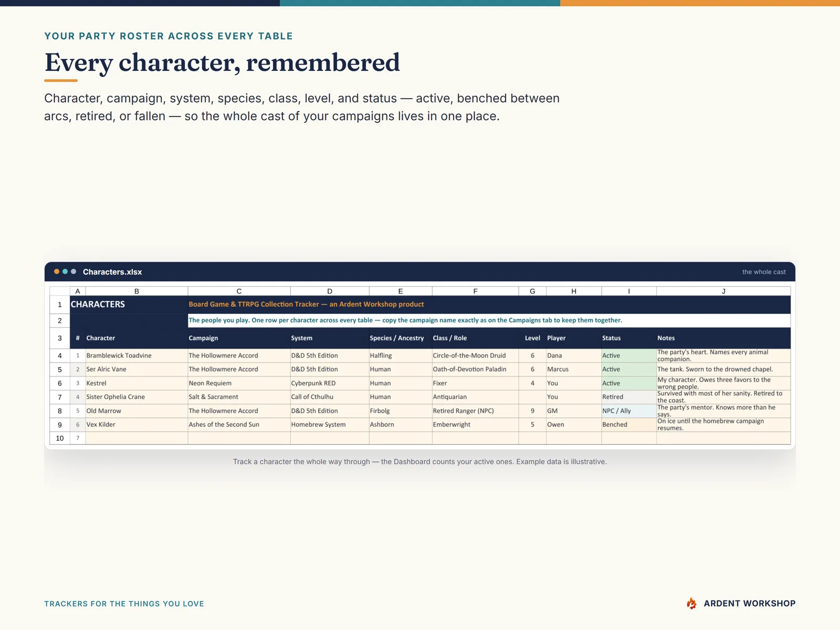The height and width of the screenshot is (630, 840).
Task: Select column header D
Action: point(330,291)
